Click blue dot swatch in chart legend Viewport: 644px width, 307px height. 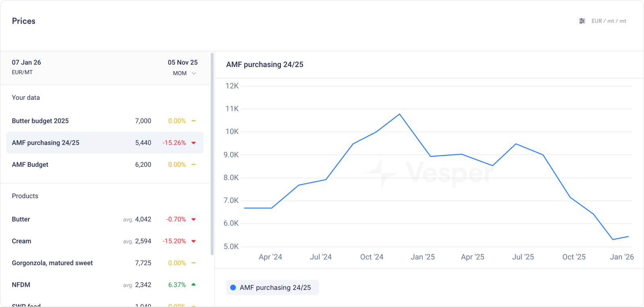pos(233,288)
